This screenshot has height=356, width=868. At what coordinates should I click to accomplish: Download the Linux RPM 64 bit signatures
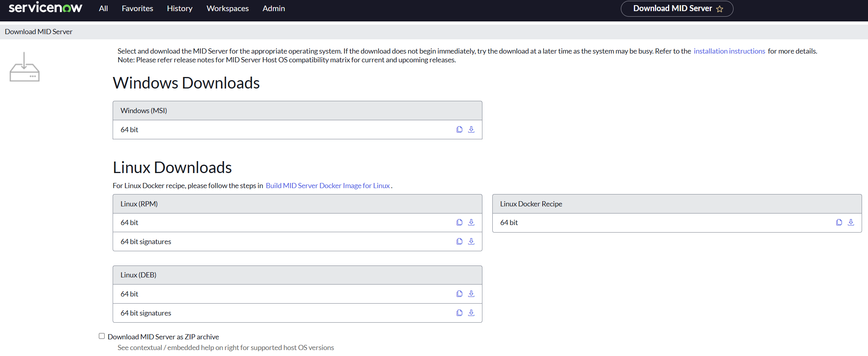pos(471,241)
